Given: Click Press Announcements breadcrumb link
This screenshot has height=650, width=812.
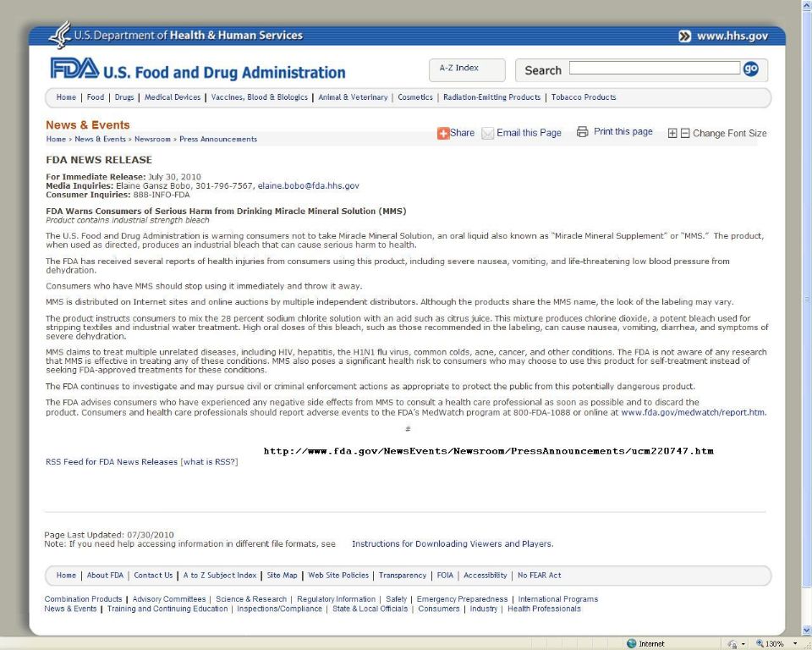Looking at the screenshot, I should point(218,139).
